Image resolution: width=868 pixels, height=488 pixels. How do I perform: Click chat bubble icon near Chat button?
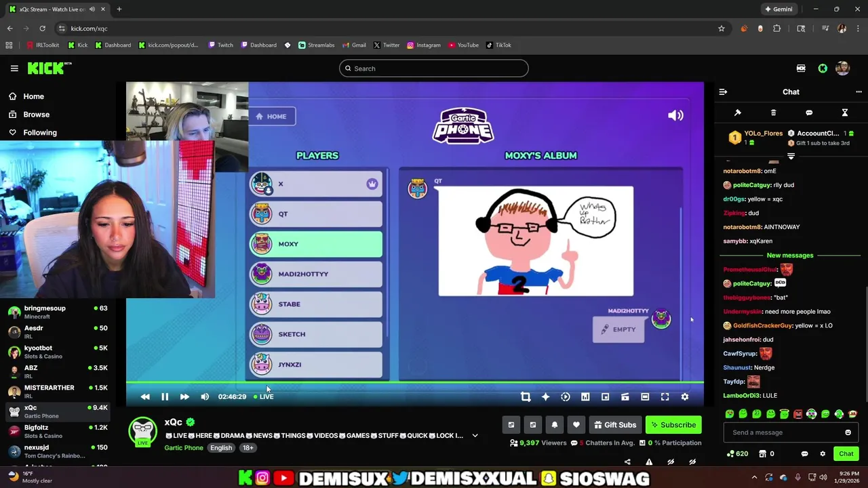coord(805,453)
